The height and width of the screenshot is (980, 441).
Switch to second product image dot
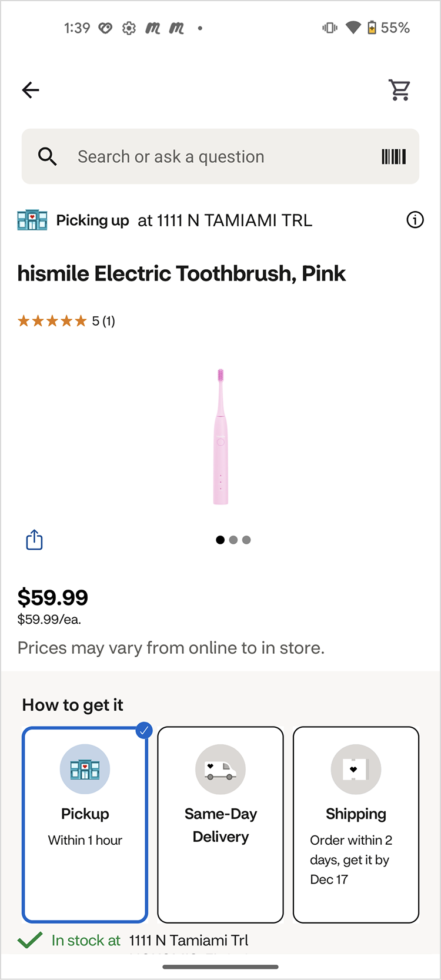click(x=233, y=540)
